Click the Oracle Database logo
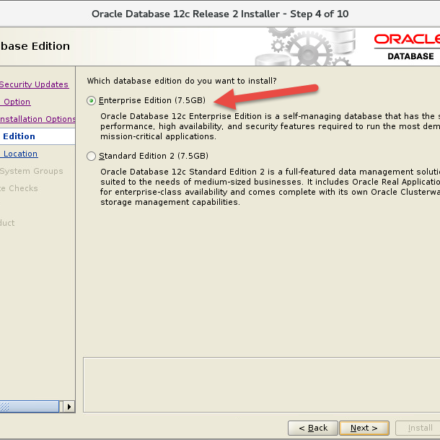440x440 pixels. (x=408, y=47)
